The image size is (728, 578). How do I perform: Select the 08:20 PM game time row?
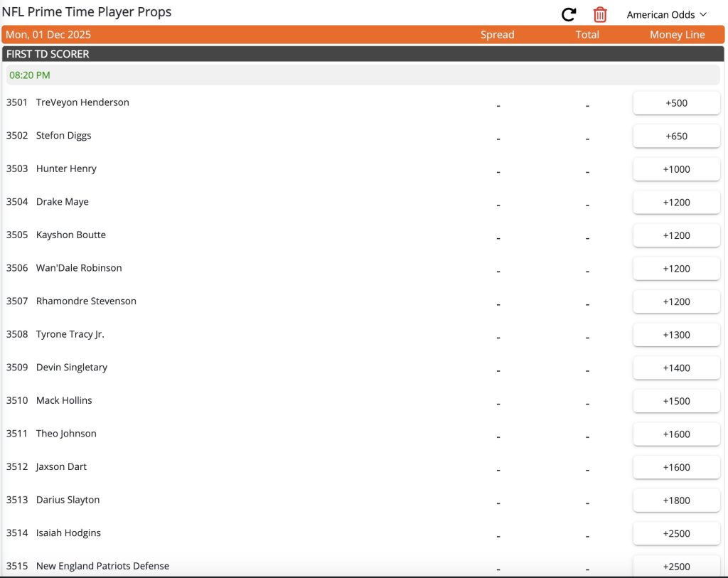tap(28, 75)
